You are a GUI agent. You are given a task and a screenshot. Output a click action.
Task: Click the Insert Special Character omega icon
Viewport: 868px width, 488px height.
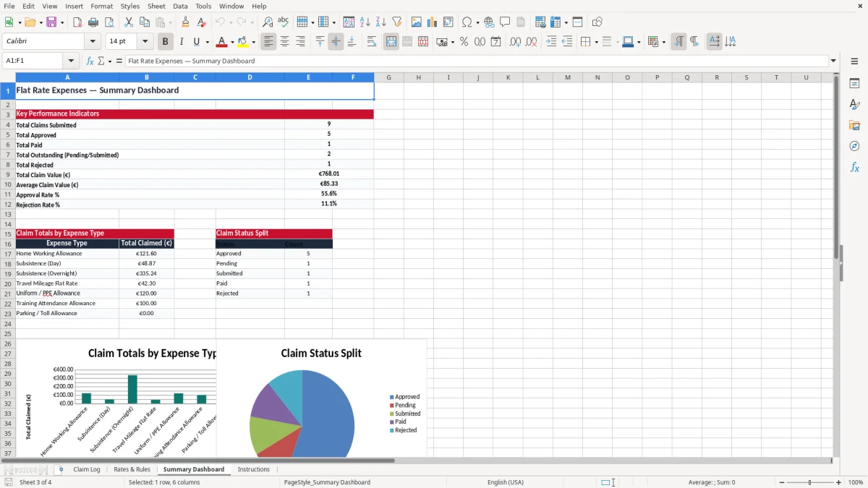point(467,22)
